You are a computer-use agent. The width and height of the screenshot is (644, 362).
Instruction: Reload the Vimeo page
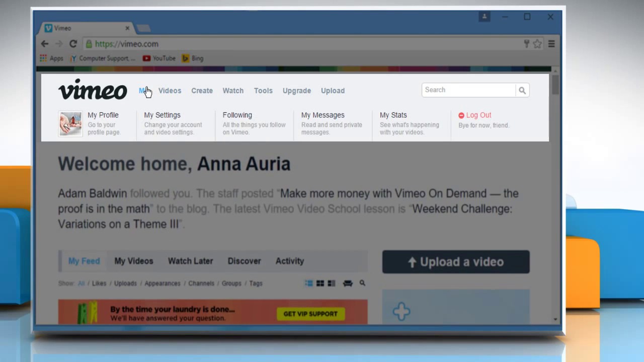[73, 44]
